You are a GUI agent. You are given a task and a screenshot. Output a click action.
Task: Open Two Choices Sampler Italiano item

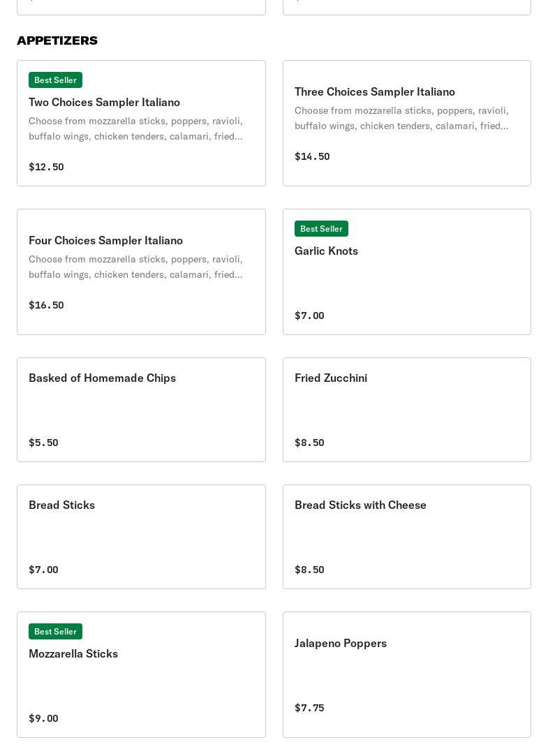[x=141, y=123]
